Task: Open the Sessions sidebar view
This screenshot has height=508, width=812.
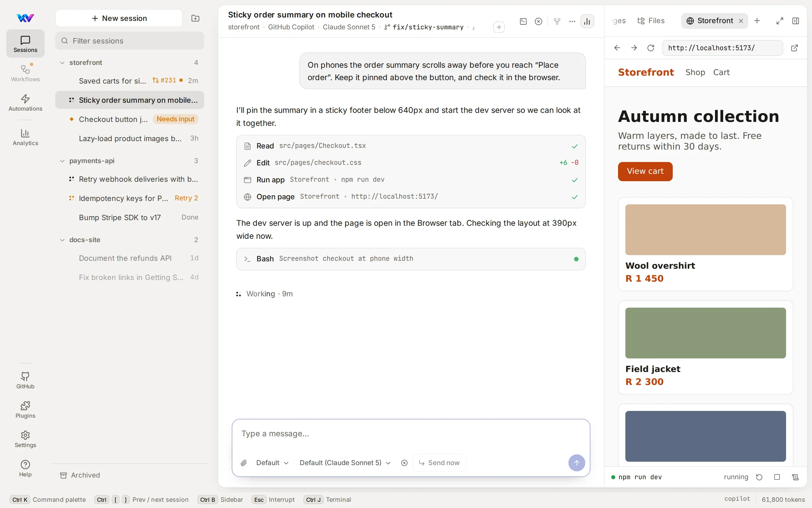Action: [x=25, y=44]
